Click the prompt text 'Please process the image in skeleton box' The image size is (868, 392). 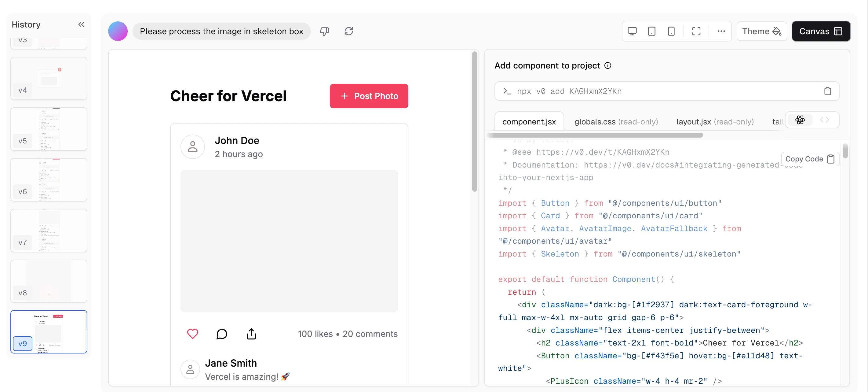(x=221, y=31)
